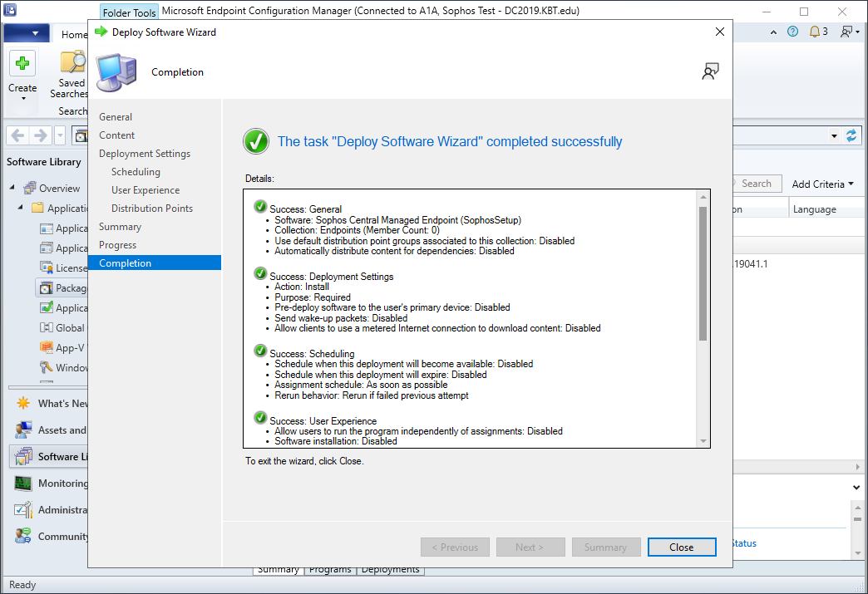Click the Status link in details pane
This screenshot has height=594, width=868.
tap(744, 543)
